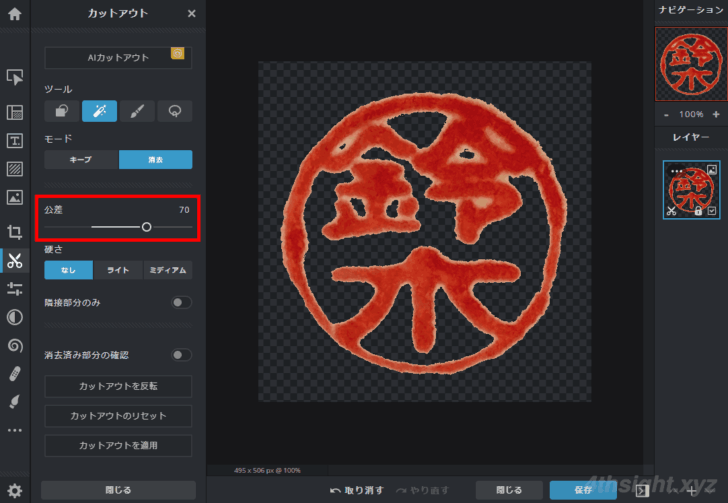Image resolution: width=728 pixels, height=503 pixels.
Task: Set hardness to ライト
Action: pos(118,270)
